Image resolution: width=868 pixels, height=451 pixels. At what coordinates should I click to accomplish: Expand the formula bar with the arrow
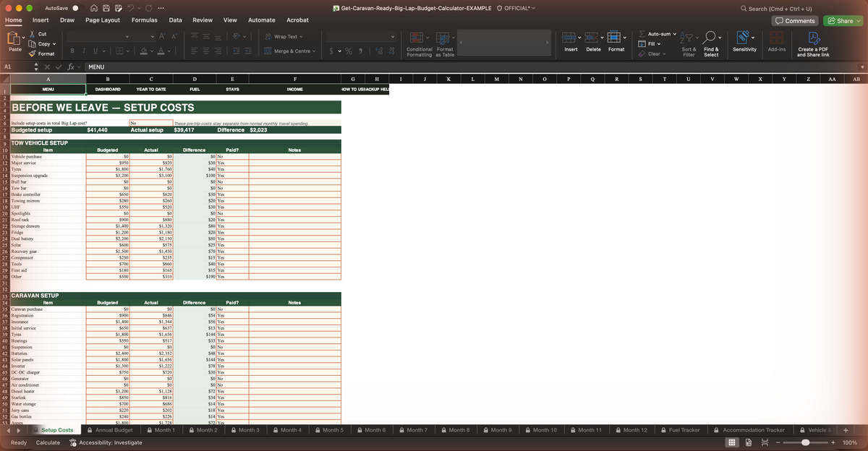861,66
